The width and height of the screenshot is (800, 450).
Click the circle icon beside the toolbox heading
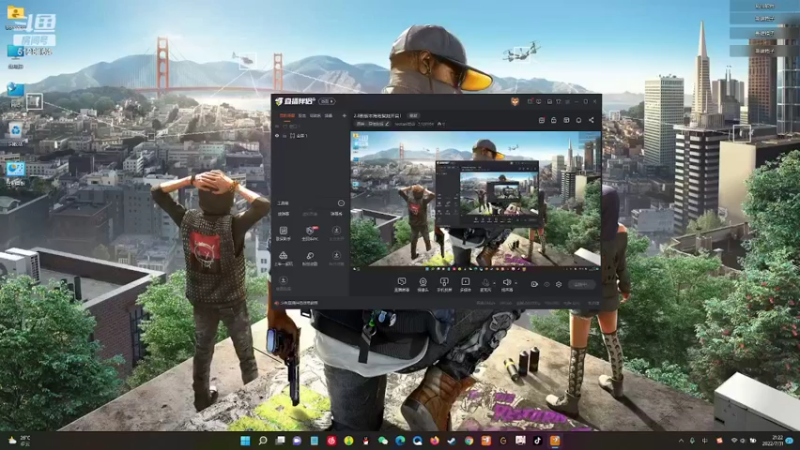pos(341,203)
